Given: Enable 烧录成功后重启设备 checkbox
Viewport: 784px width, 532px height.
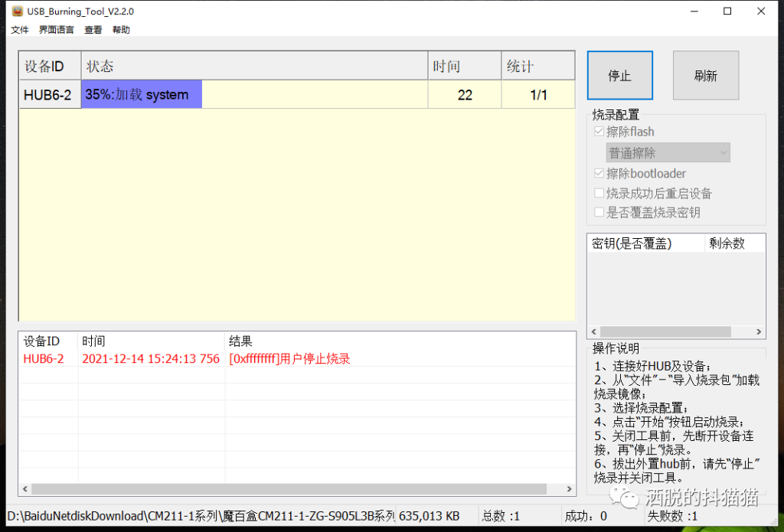Looking at the screenshot, I should click(x=599, y=194).
